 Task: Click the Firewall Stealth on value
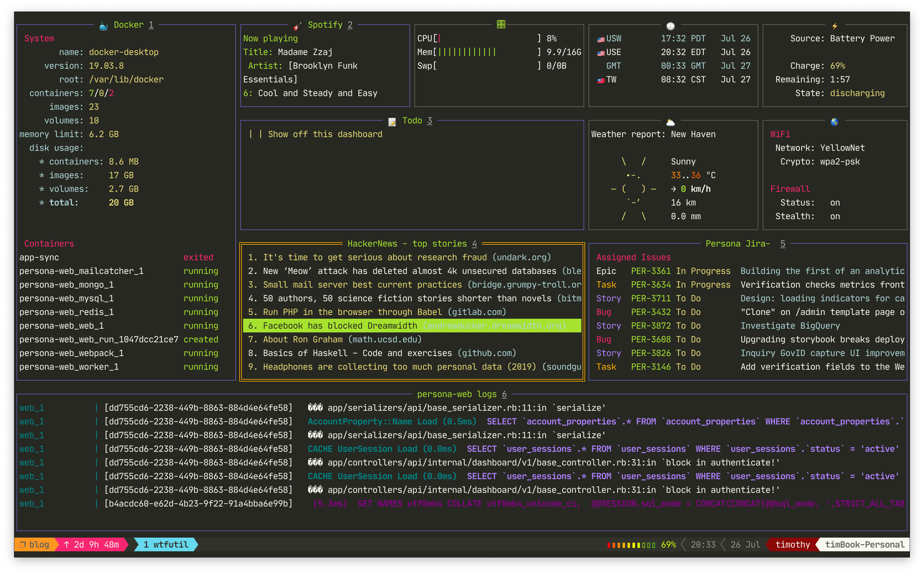[835, 216]
